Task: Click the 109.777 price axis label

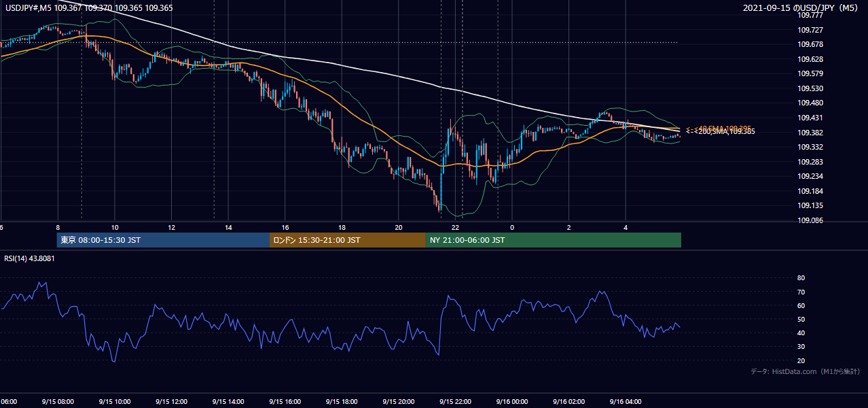Action: tap(810, 15)
